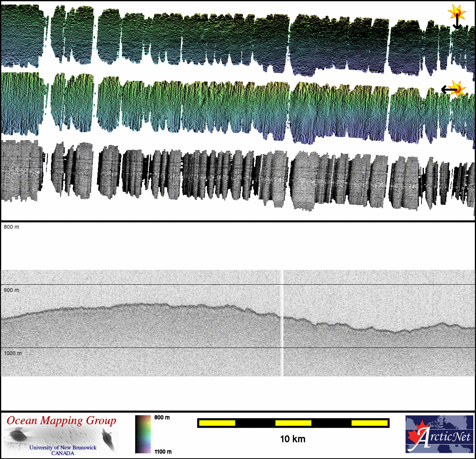
Task: Click the '900 m' depth label on the profile
Action: (11, 290)
